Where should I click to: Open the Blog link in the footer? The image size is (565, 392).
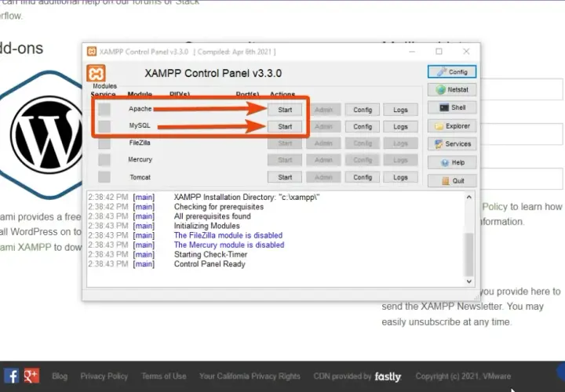click(x=60, y=376)
